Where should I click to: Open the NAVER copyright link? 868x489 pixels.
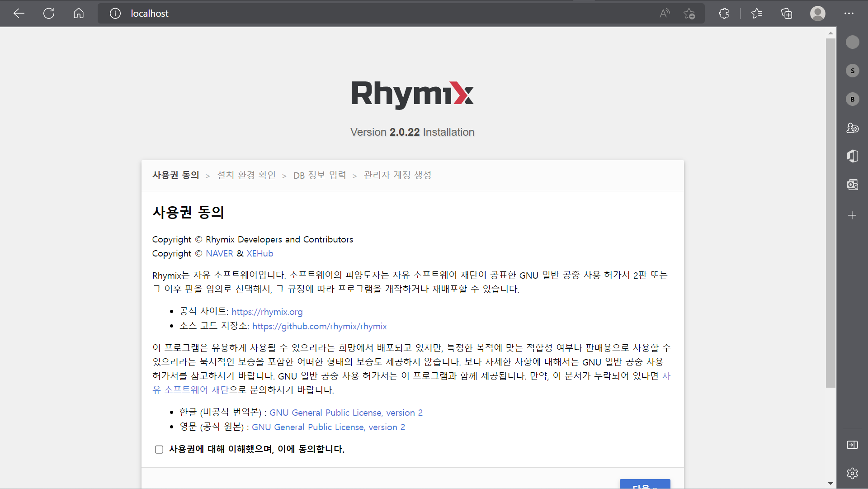pos(219,254)
